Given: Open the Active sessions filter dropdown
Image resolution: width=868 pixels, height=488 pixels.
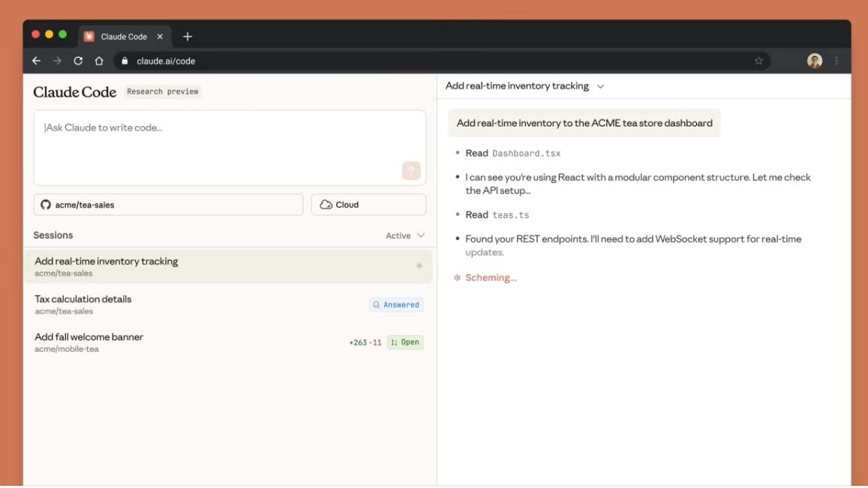Looking at the screenshot, I should pos(405,235).
